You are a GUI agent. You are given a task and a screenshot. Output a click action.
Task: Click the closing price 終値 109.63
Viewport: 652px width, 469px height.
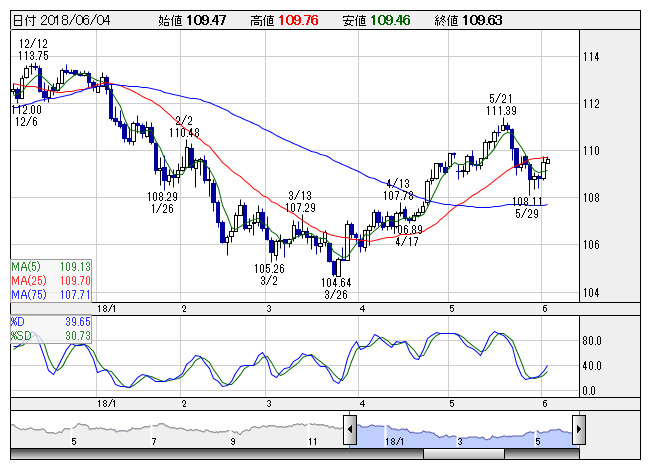click(468, 20)
